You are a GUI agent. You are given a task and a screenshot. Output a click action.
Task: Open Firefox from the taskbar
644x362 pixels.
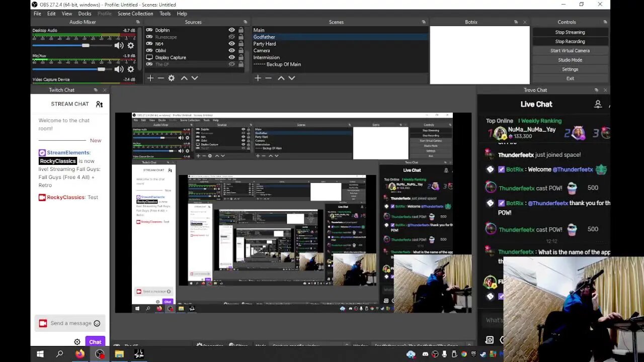pos(79,354)
